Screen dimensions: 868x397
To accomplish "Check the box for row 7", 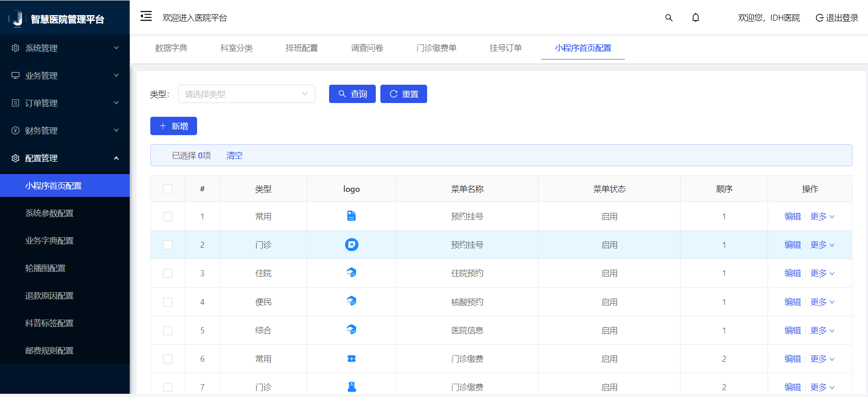I will (x=168, y=387).
